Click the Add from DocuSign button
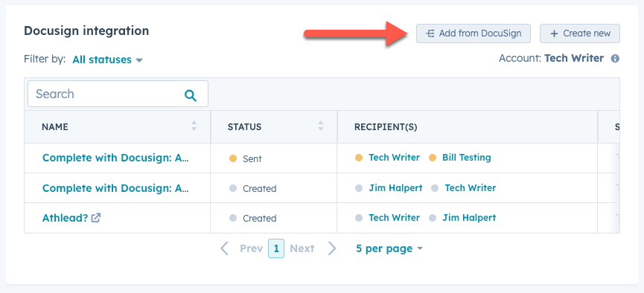644x293 pixels. [474, 33]
